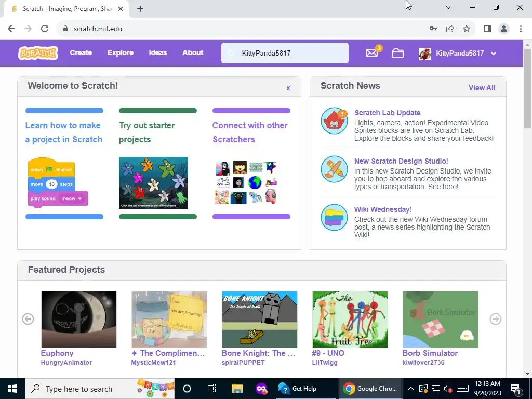Open New Scratch Design Studio! news
The width and height of the screenshot is (532, 399).
point(401,161)
